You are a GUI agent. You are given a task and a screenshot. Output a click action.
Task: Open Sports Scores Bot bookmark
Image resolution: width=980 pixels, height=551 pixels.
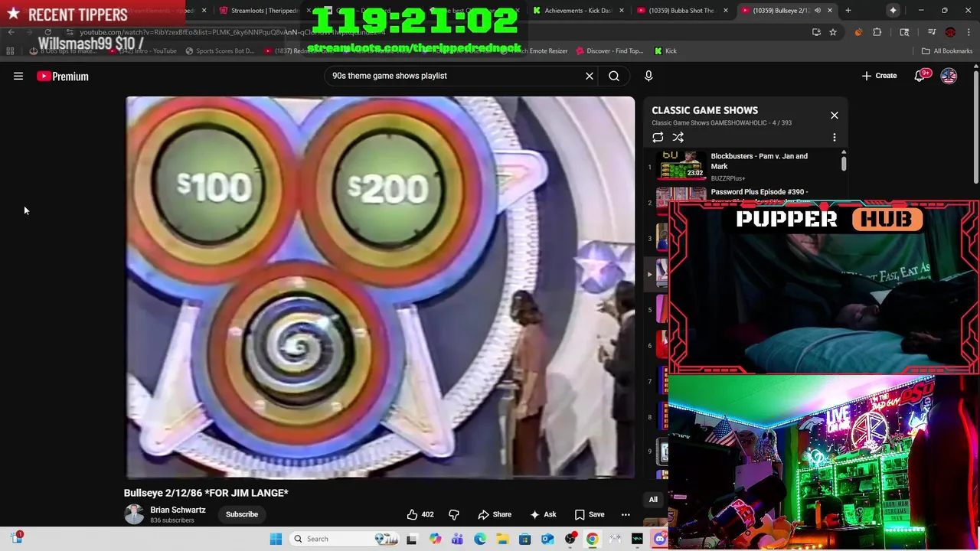tap(220, 51)
